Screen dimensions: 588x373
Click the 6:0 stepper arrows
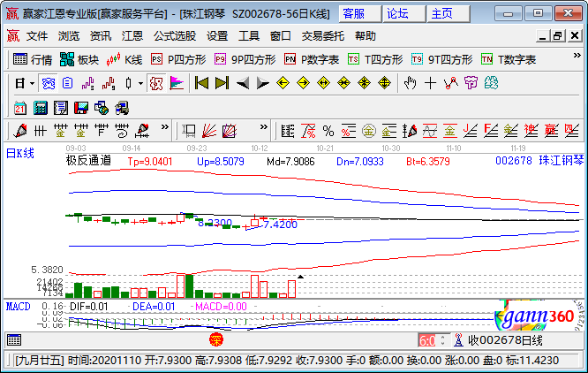pyautogui.click(x=443, y=340)
